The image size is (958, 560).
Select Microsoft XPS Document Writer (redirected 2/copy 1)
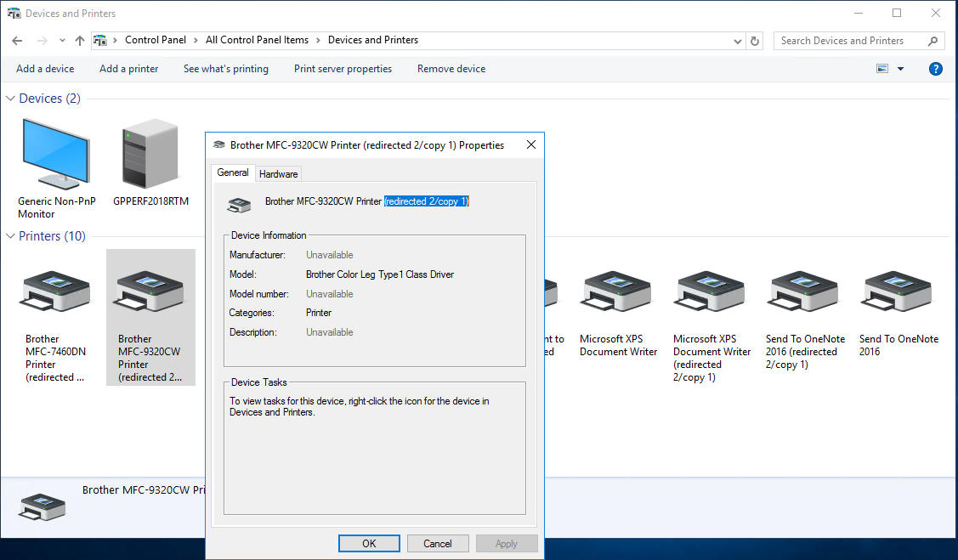coord(711,292)
